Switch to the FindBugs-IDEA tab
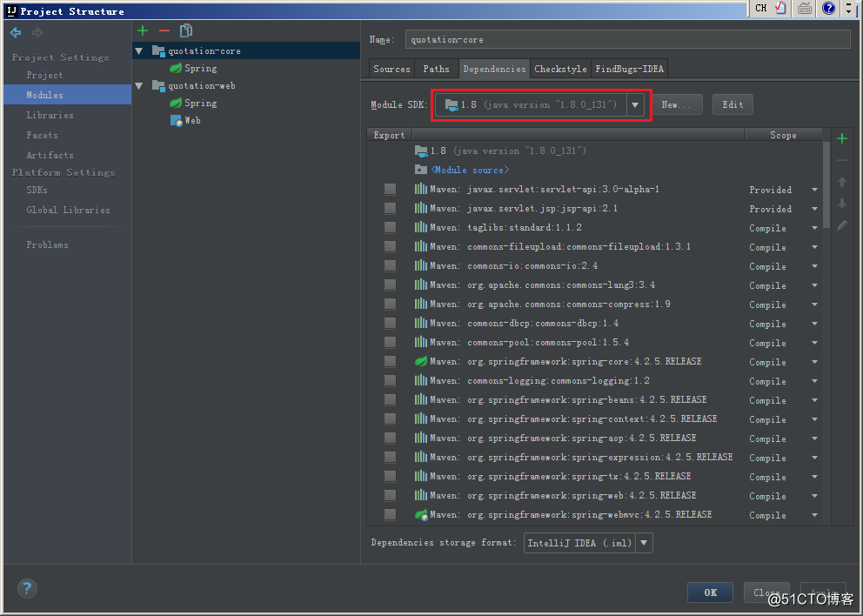The height and width of the screenshot is (616, 863). (x=630, y=69)
